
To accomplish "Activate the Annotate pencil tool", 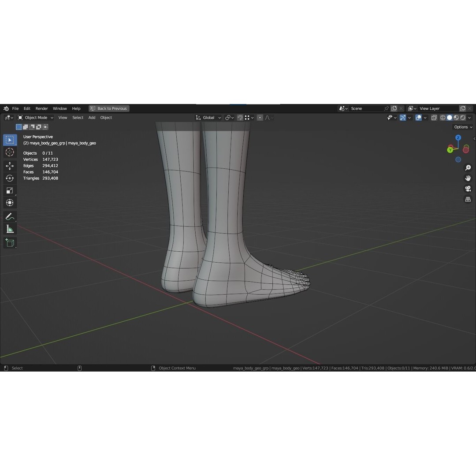I will 10,217.
